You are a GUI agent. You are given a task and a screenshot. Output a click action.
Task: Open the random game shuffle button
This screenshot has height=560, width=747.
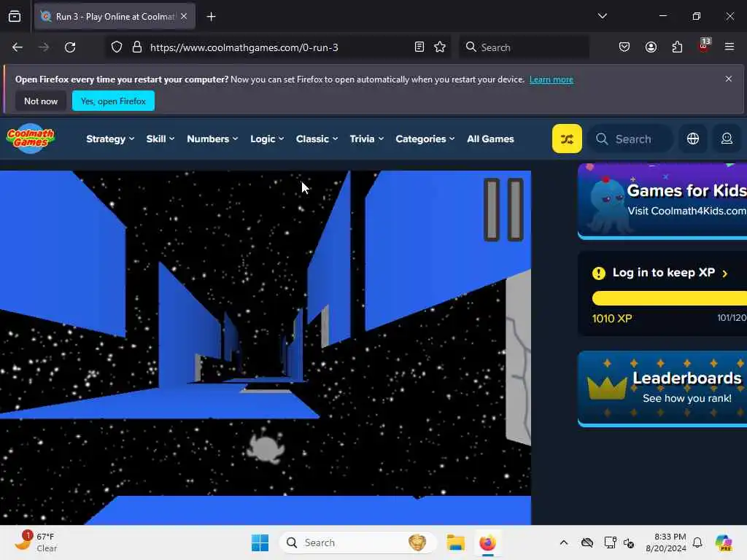(566, 139)
